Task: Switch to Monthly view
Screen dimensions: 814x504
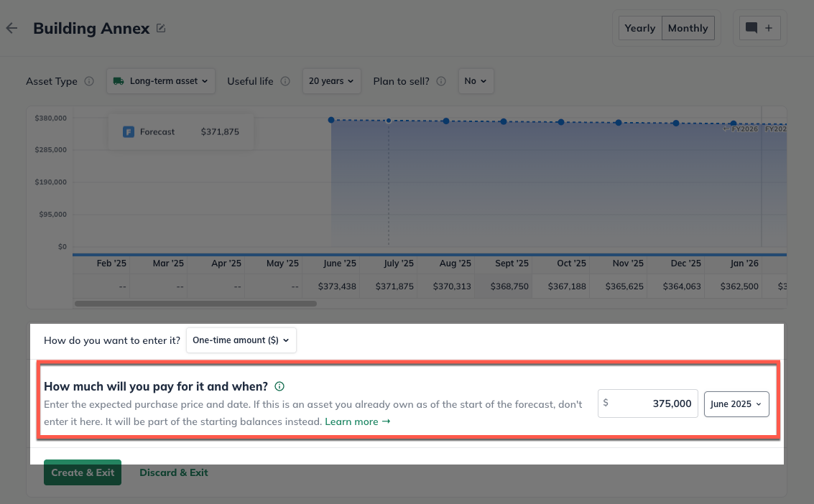Action: [x=688, y=28]
